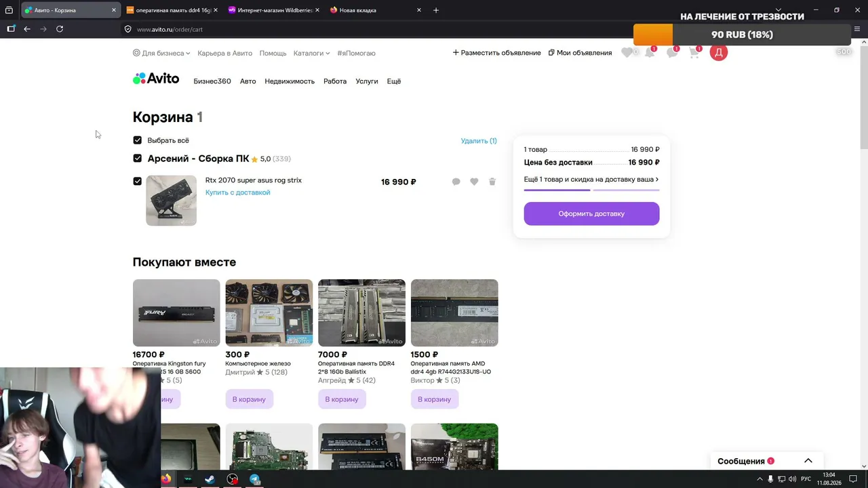This screenshot has width=868, height=488.
Task: Open the Rtx 2070 product thumbnail
Action: [172, 201]
